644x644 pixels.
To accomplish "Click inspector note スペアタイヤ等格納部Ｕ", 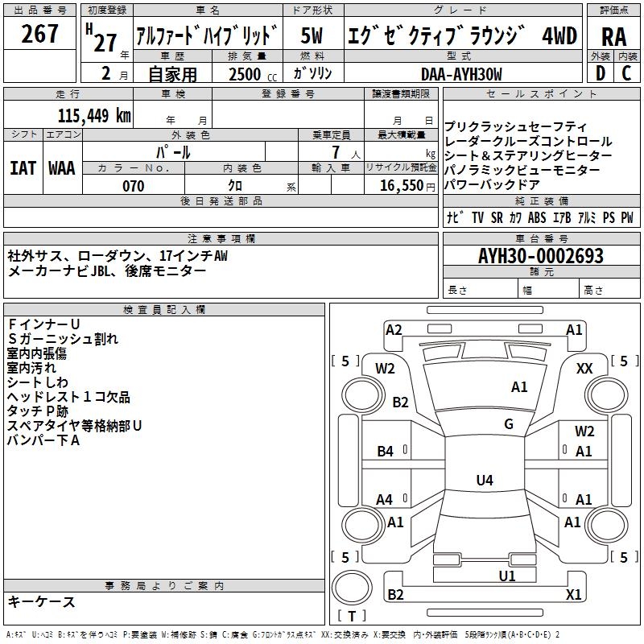I will point(74,426).
